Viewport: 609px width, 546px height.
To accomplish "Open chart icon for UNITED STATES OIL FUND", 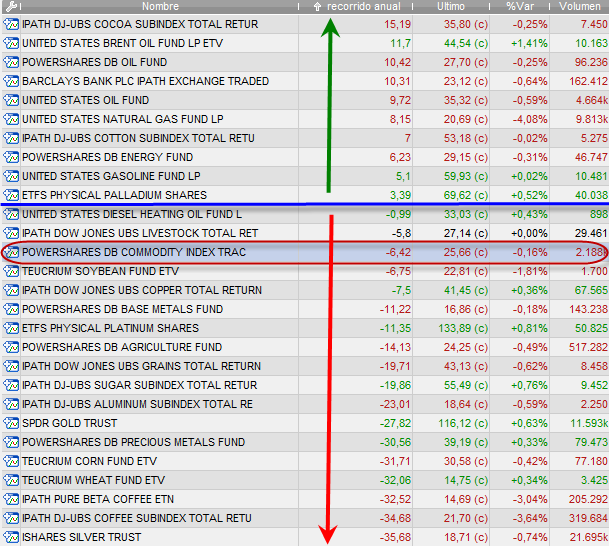I will (11, 101).
